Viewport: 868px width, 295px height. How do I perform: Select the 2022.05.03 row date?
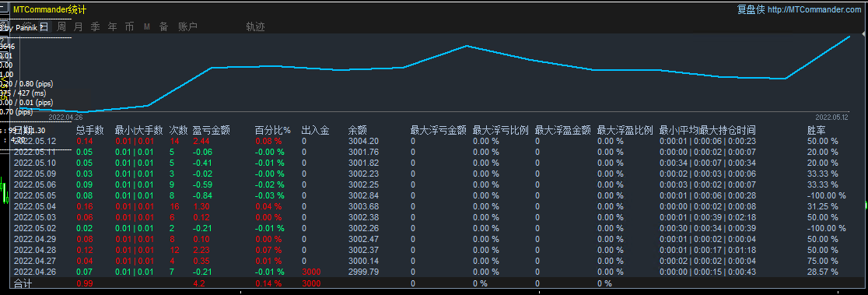click(x=35, y=217)
